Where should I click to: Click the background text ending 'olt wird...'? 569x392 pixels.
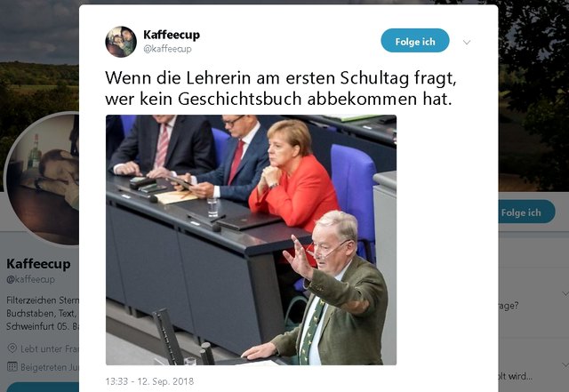(515, 376)
